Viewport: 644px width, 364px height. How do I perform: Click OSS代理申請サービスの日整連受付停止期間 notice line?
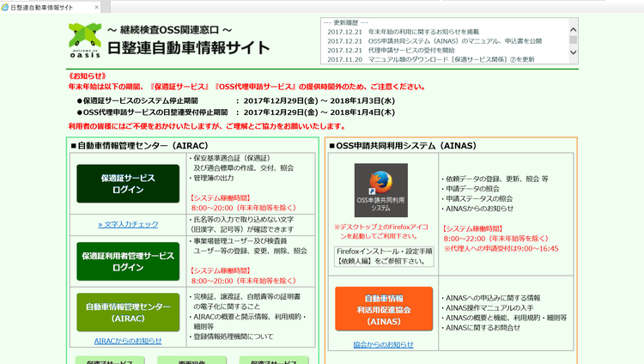pos(236,112)
